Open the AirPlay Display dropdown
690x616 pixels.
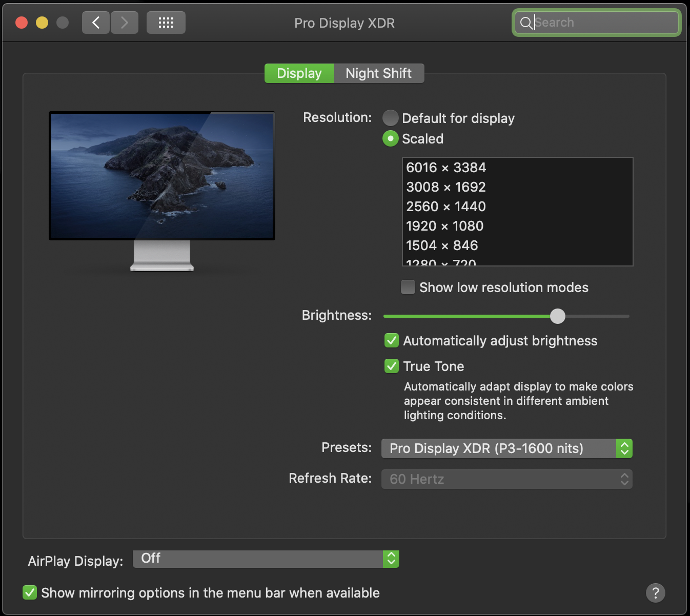tap(266, 559)
